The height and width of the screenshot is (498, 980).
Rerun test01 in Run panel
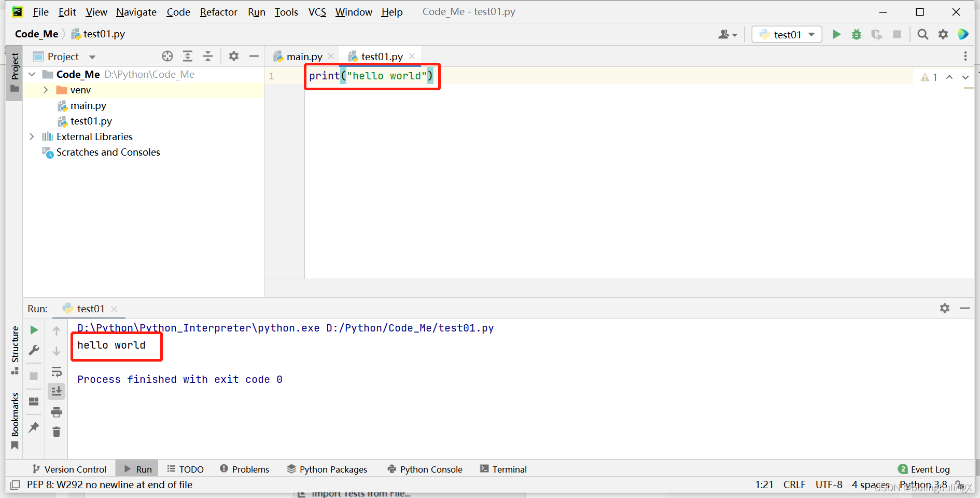point(34,330)
